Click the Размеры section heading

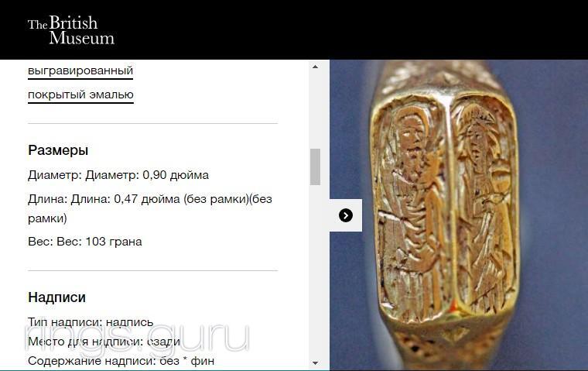58,150
